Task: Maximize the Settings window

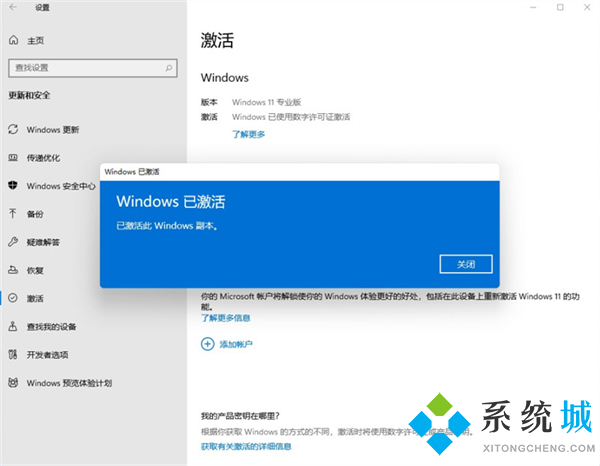Action: click(x=560, y=7)
